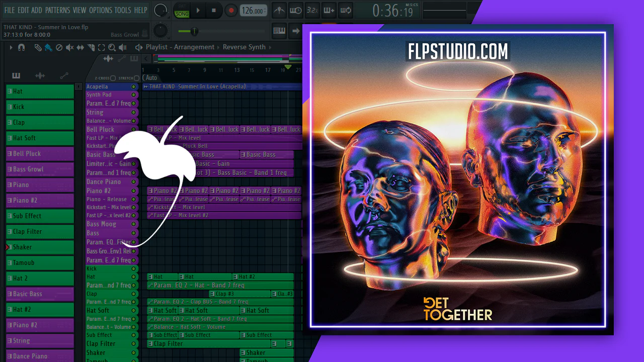The width and height of the screenshot is (644, 362).
Task: Click the right arrow icon beside piano keyboard icon
Action: 296,31
